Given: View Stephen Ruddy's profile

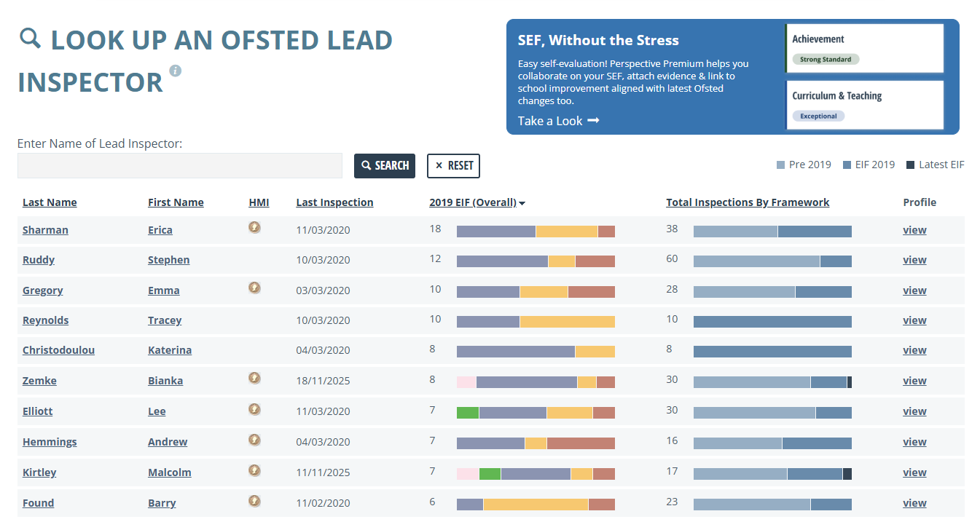Looking at the screenshot, I should click(914, 260).
